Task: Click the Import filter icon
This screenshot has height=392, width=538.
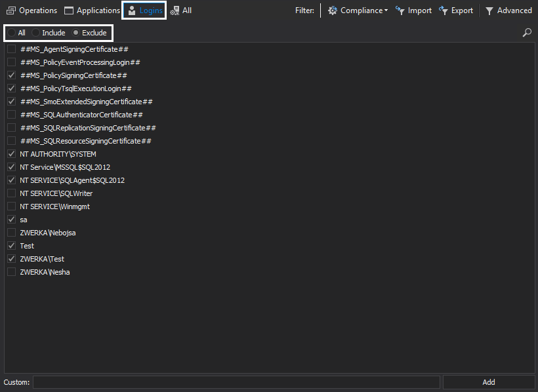Action: point(400,10)
